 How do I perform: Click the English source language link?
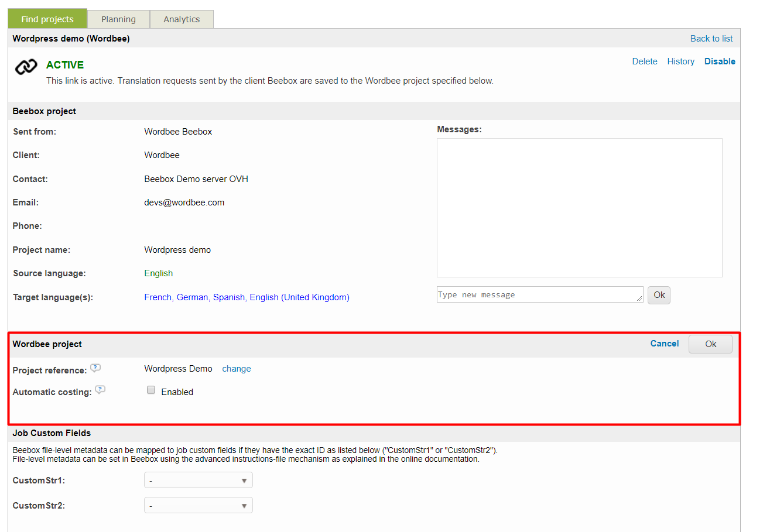coord(159,273)
